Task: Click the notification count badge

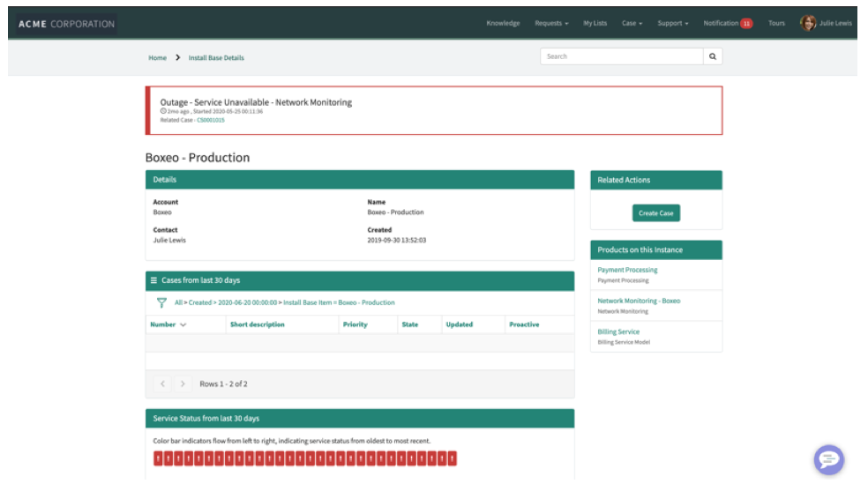Action: click(747, 23)
